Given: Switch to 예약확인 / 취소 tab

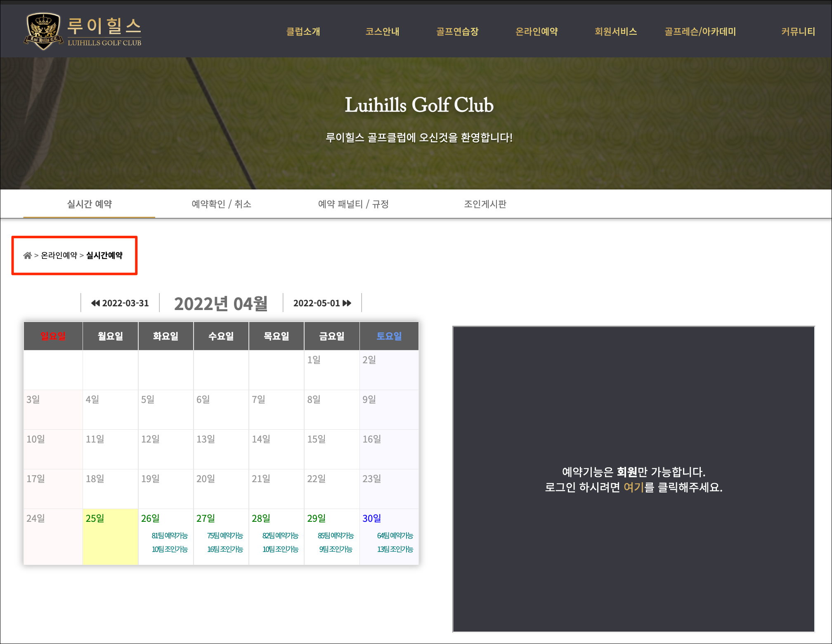Looking at the screenshot, I should pos(221,204).
